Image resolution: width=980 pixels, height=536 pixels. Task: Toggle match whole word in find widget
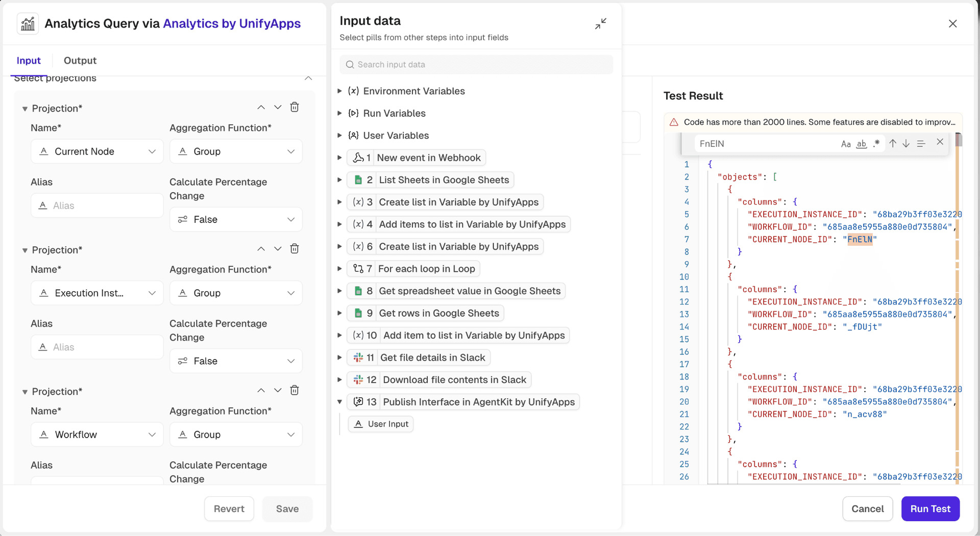click(862, 144)
